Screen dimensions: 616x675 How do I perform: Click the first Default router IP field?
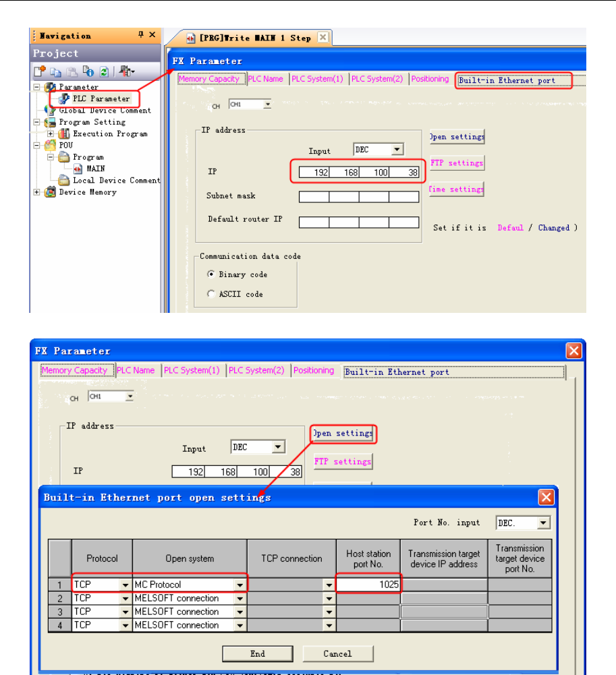[314, 222]
